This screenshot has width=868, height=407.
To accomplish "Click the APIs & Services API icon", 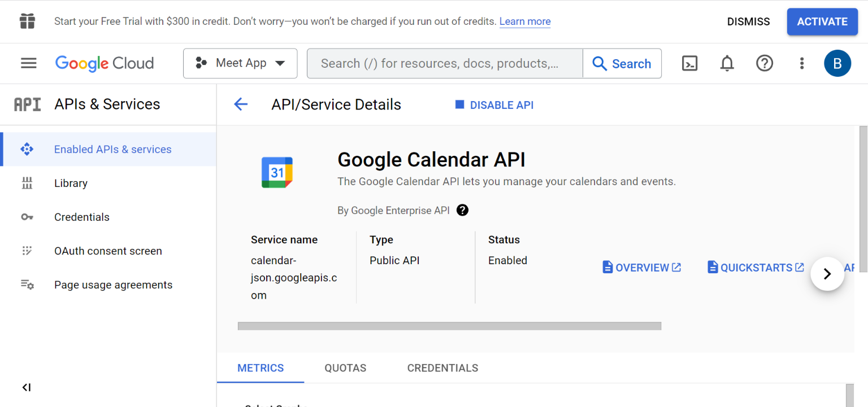I will pos(27,104).
